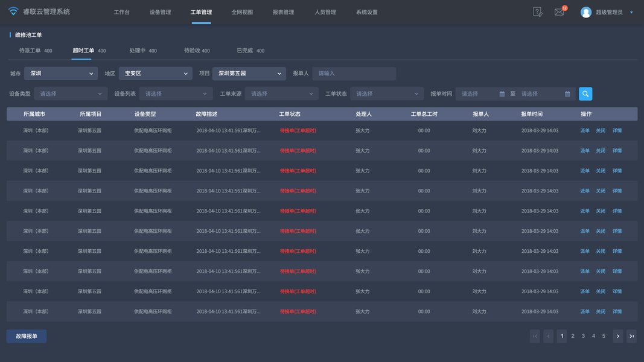The height and width of the screenshot is (362, 644).
Task: Go to the next page arrow
Action: click(617, 336)
